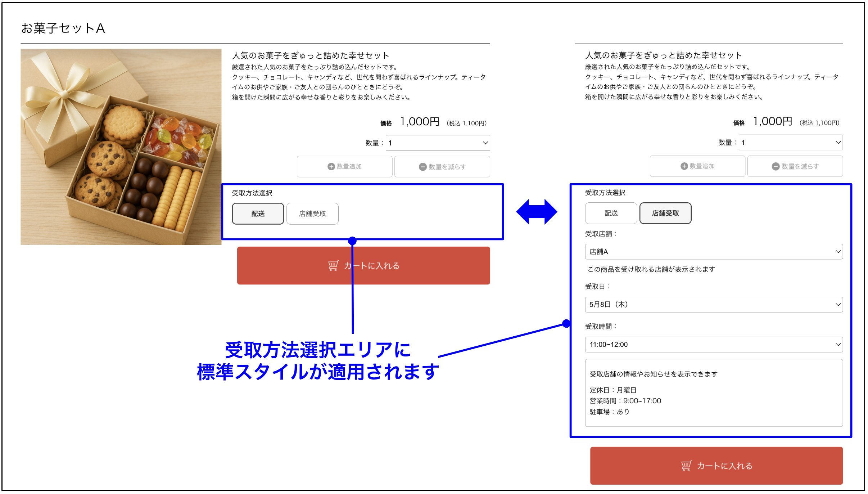Click the right 受取方法選択 label
This screenshot has width=868, height=494.
coord(605,193)
